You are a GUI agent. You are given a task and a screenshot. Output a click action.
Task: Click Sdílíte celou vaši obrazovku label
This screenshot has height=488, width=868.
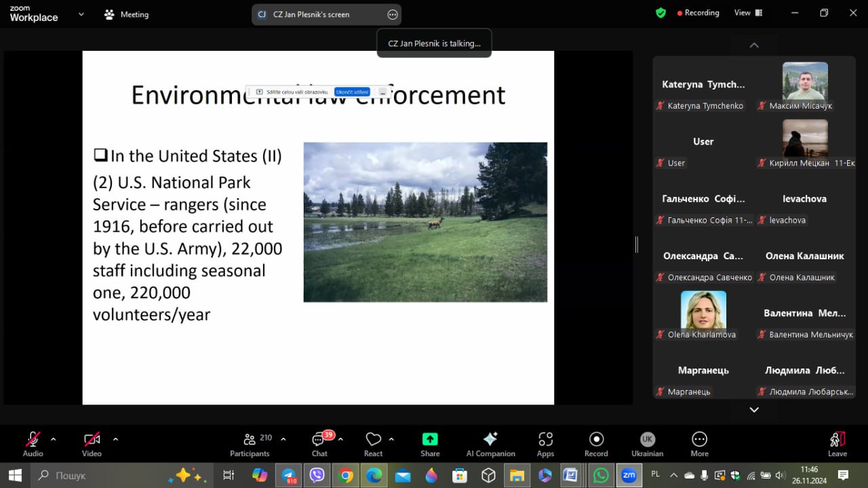298,92
